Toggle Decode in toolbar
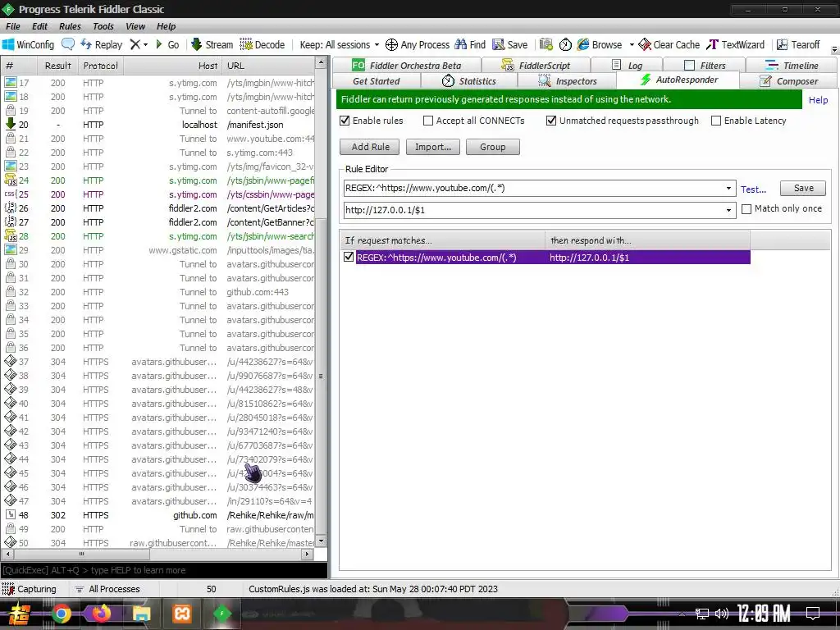The height and width of the screenshot is (630, 840). click(262, 44)
